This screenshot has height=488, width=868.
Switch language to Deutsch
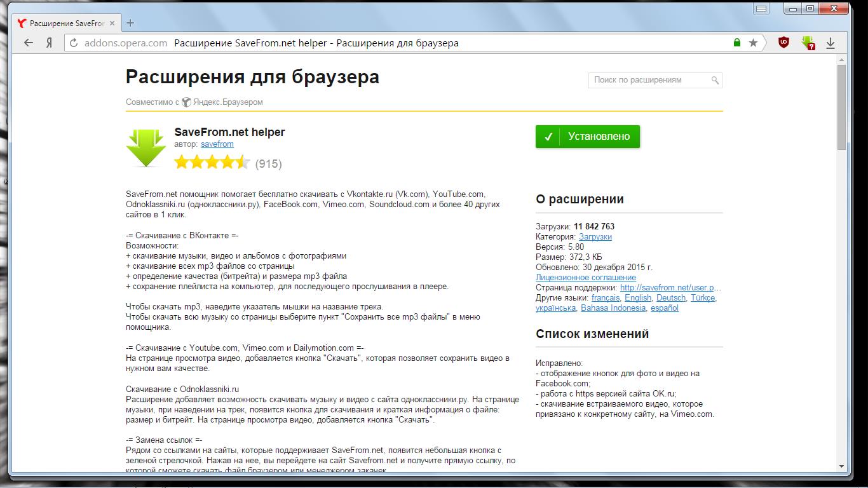(671, 297)
